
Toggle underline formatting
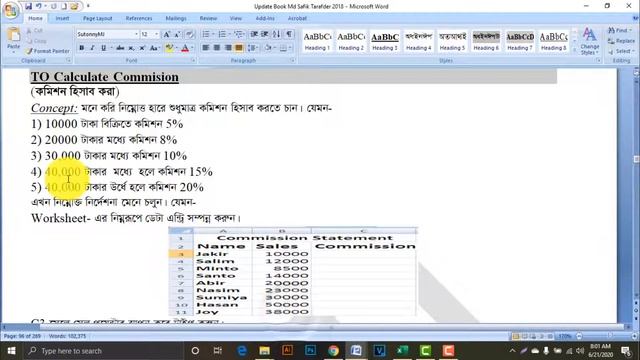[x=103, y=48]
